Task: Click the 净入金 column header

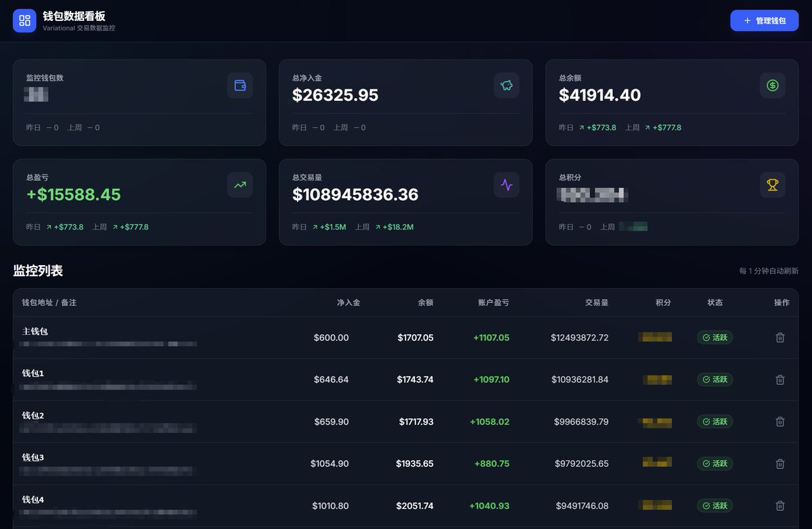Action: click(348, 302)
